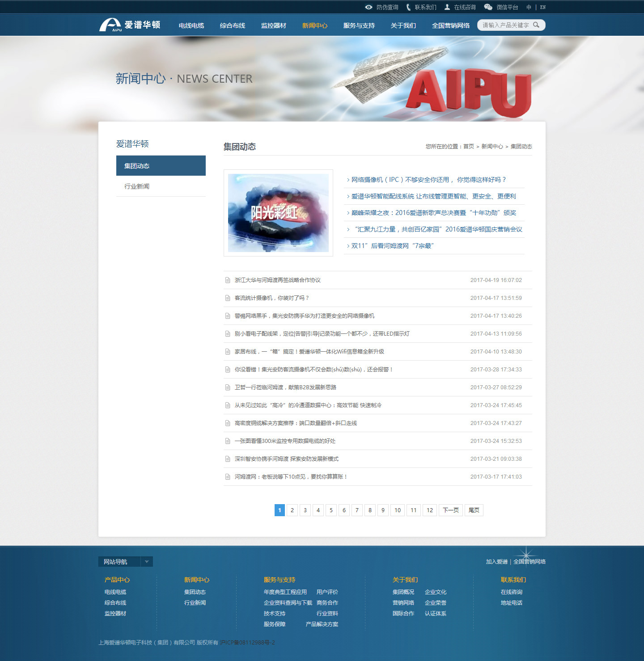This screenshot has height=661, width=644.
Task: Click document icon beside 家居布线 news row
Action: 228,352
